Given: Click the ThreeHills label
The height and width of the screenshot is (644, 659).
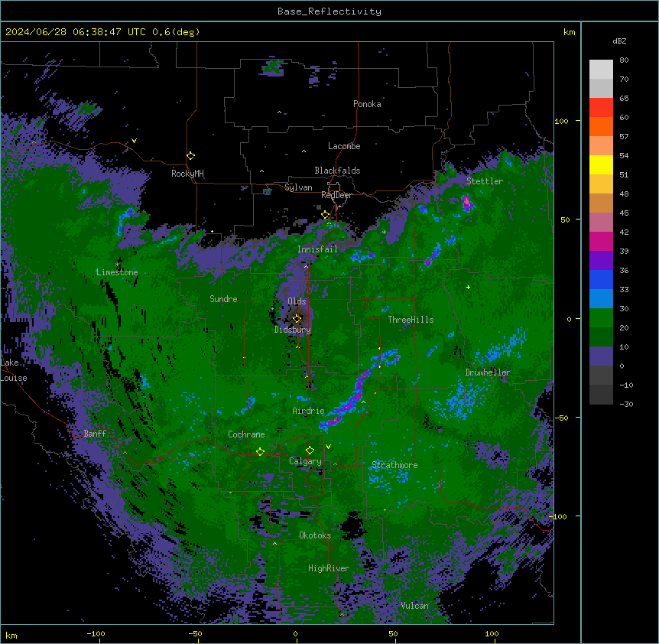Looking at the screenshot, I should point(411,320).
